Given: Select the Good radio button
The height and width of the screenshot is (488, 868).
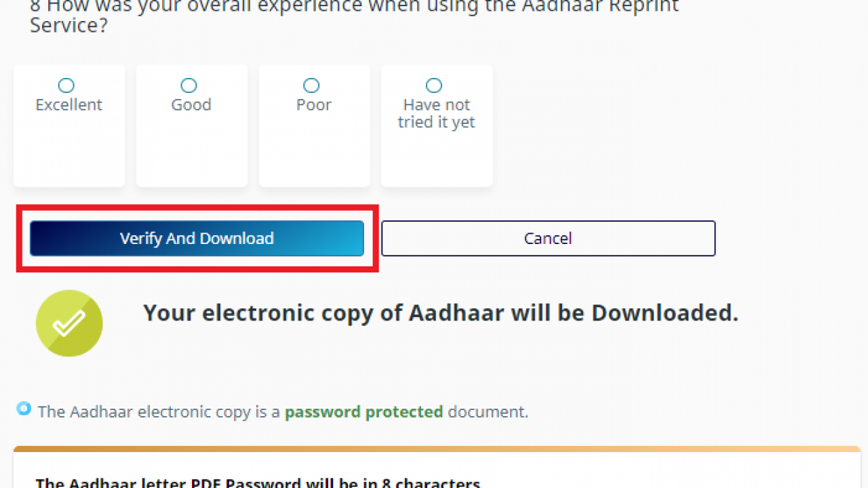Looking at the screenshot, I should (x=189, y=85).
